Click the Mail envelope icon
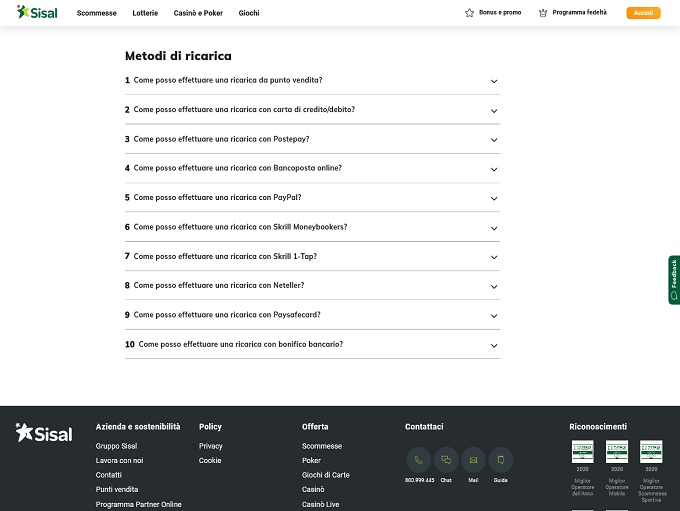Viewport: 680px width, 511px height. [473, 460]
